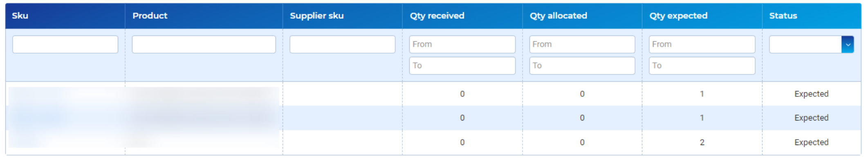Viewport: 868px width, 165px height.
Task: Sort by Product column header
Action: click(x=150, y=16)
